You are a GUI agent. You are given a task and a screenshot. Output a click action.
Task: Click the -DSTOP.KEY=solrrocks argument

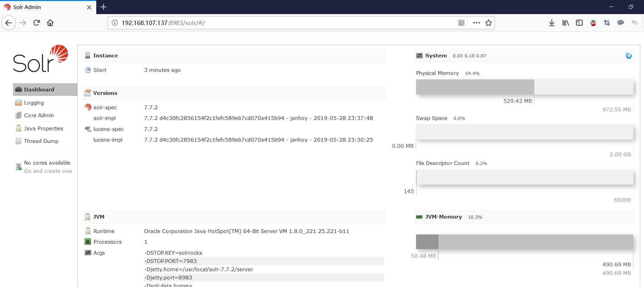point(173,253)
